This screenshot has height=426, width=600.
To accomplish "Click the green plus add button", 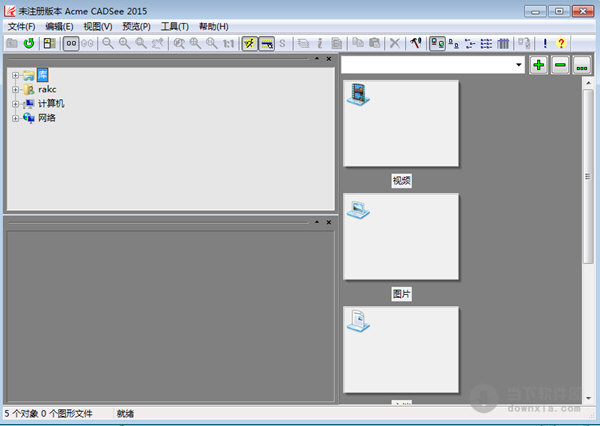I will point(539,65).
